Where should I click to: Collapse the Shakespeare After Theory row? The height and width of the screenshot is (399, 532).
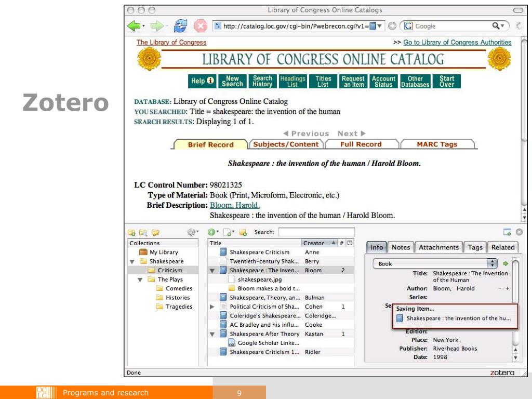tap(212, 334)
